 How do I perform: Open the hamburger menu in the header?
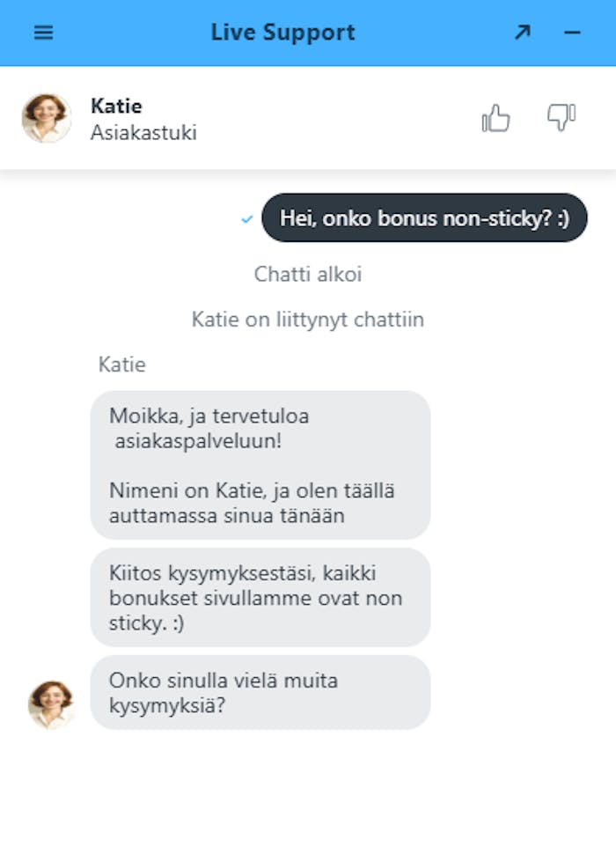(43, 33)
